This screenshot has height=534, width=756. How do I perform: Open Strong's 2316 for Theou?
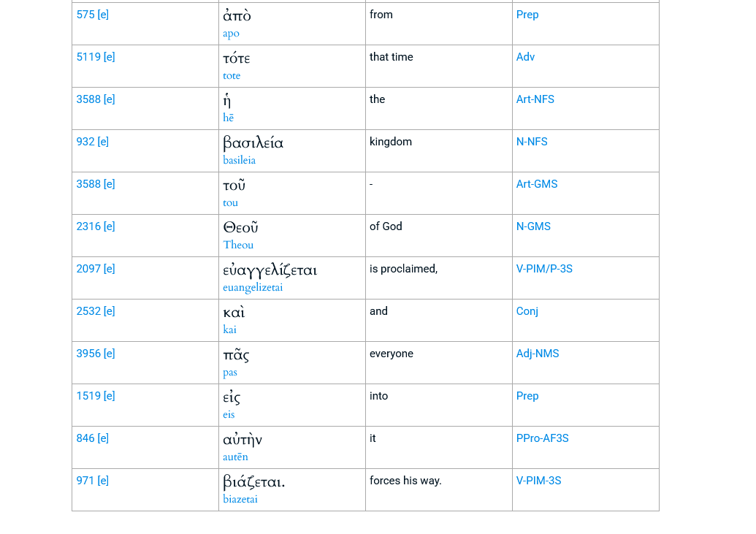click(88, 226)
